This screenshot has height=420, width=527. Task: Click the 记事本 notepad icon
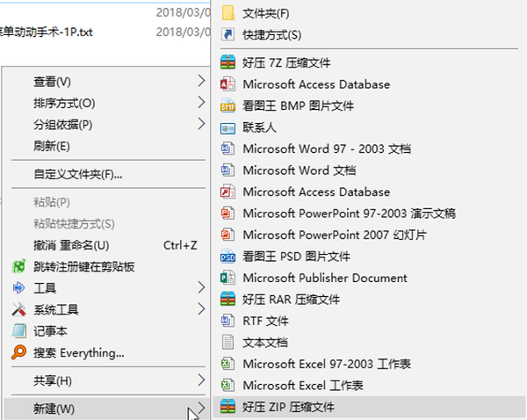[19, 331]
